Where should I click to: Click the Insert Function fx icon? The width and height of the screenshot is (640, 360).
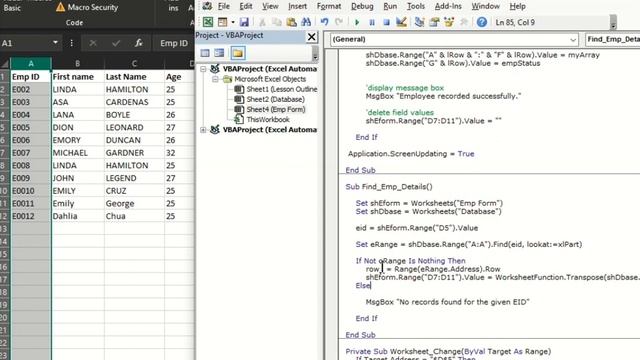(139, 43)
